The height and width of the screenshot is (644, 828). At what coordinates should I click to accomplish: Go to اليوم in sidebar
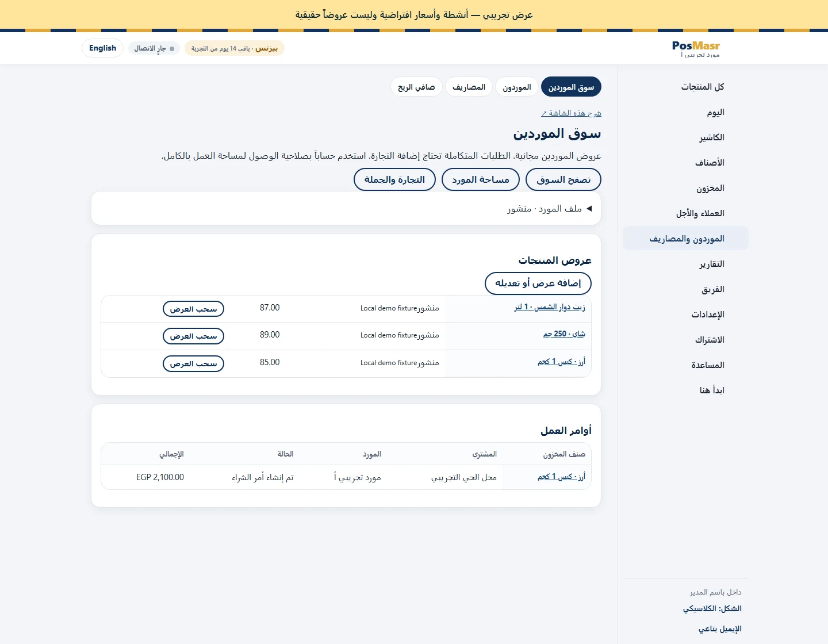(685, 112)
